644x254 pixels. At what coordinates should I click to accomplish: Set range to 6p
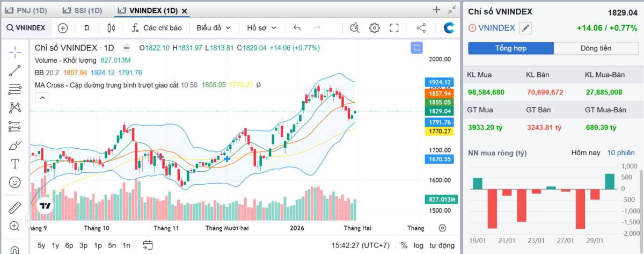(x=69, y=245)
